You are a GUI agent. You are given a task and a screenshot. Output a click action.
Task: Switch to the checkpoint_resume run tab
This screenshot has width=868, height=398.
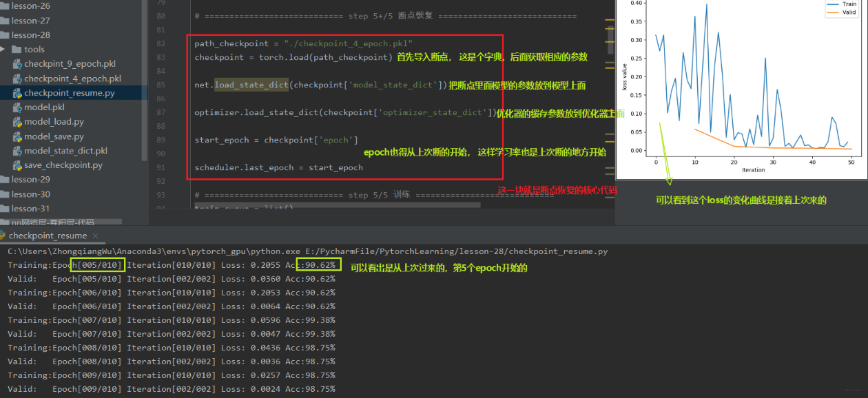(x=48, y=235)
